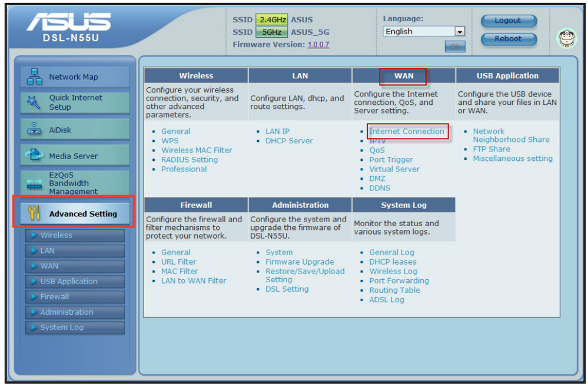This screenshot has width=588, height=386.
Task: Open Restore/Save/Upload Setting link
Action: [x=305, y=275]
